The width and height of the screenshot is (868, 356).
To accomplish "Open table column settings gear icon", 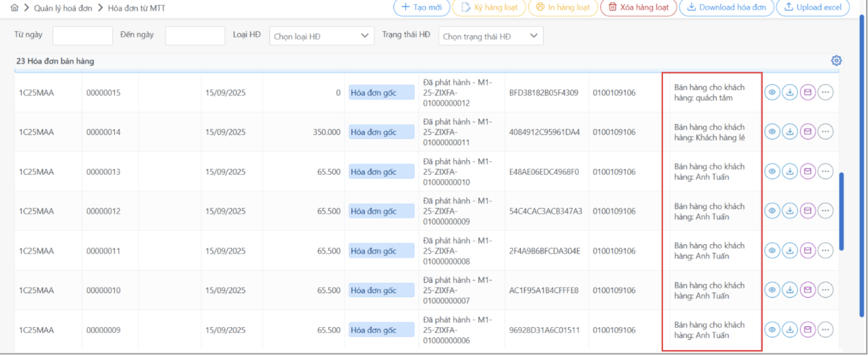I will click(x=836, y=61).
